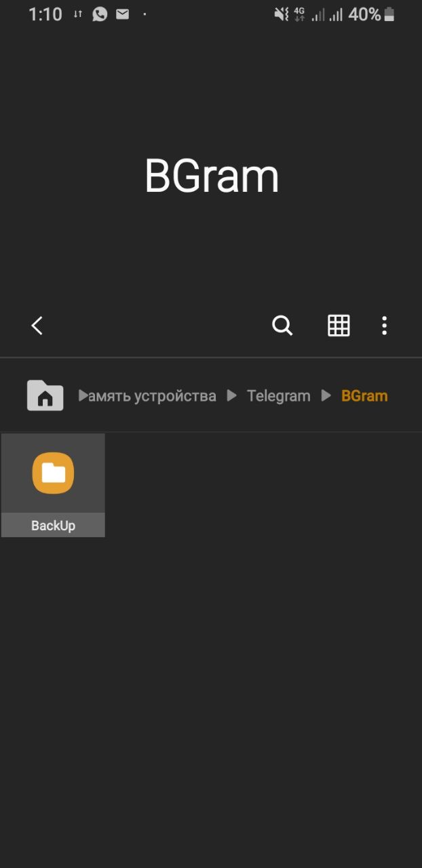
Task: Tap the data transfer arrows status icon
Action: click(x=78, y=14)
